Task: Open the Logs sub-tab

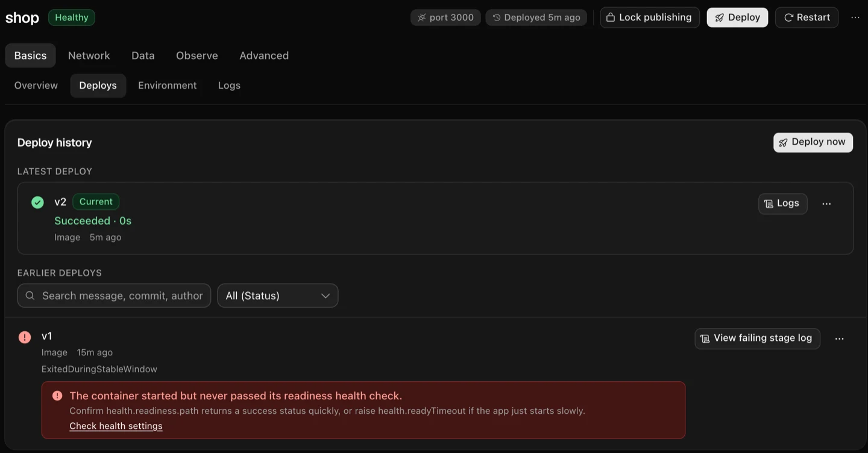Action: (229, 86)
